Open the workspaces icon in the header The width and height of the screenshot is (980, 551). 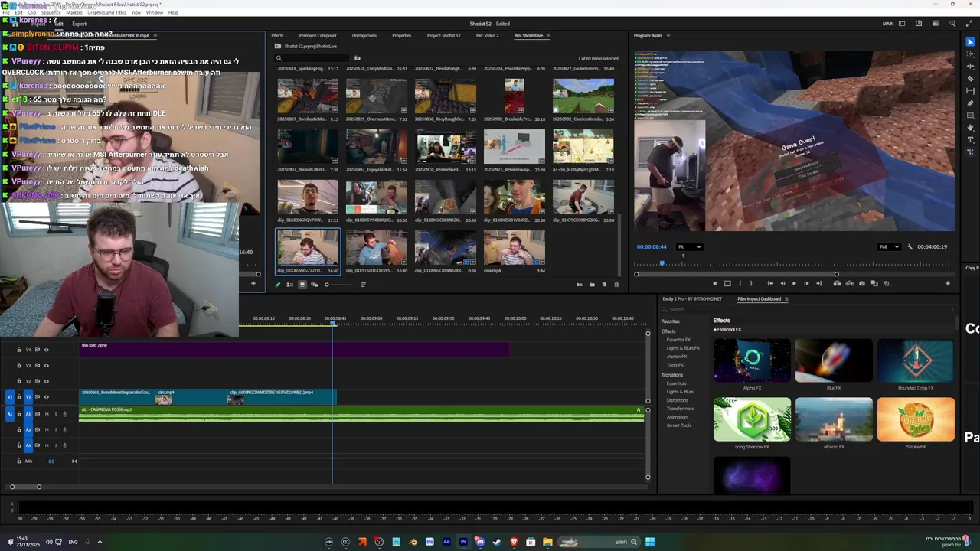pos(902,24)
